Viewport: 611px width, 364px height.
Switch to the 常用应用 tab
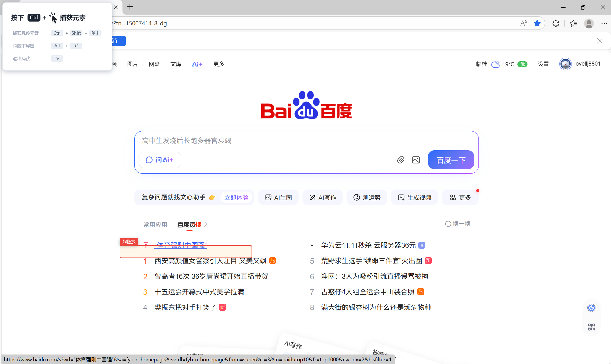[155, 224]
